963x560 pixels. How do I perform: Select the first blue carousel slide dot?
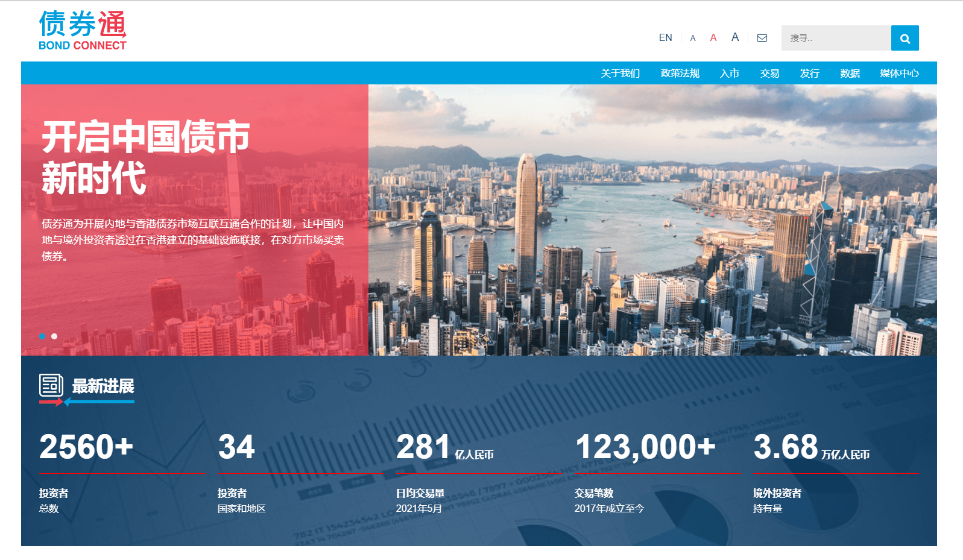point(42,336)
